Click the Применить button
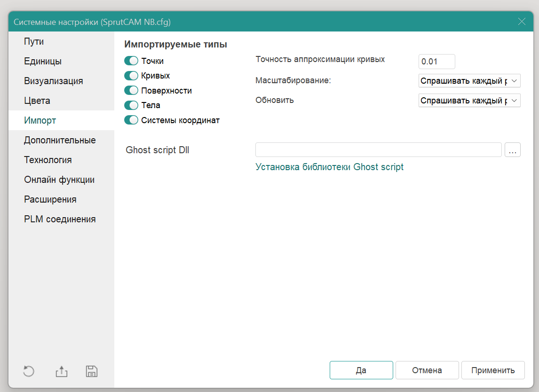 tap(493, 370)
